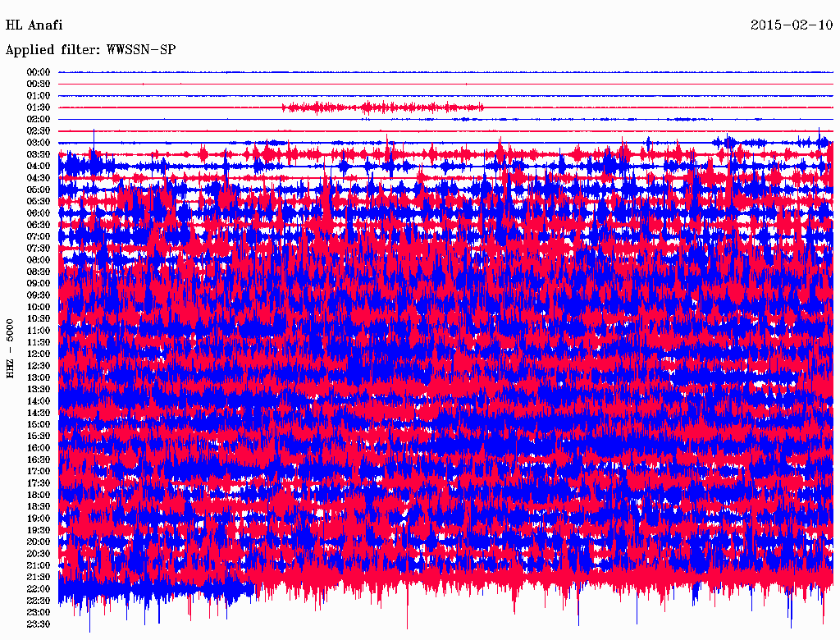Click the 00:00 time label

[x=38, y=72]
